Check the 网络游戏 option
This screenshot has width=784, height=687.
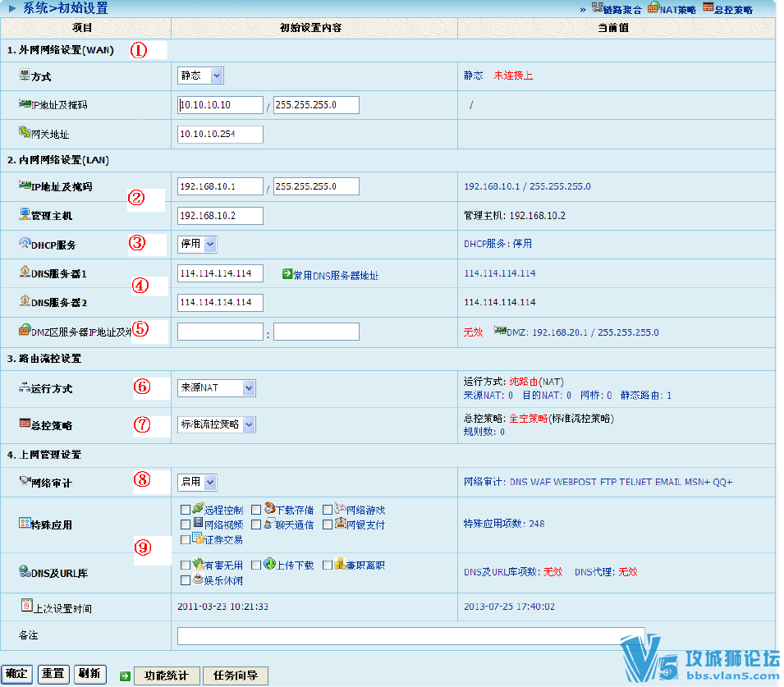click(x=328, y=510)
